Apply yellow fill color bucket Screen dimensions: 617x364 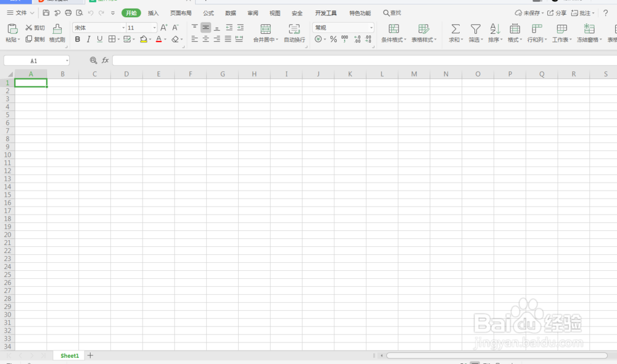coord(144,39)
